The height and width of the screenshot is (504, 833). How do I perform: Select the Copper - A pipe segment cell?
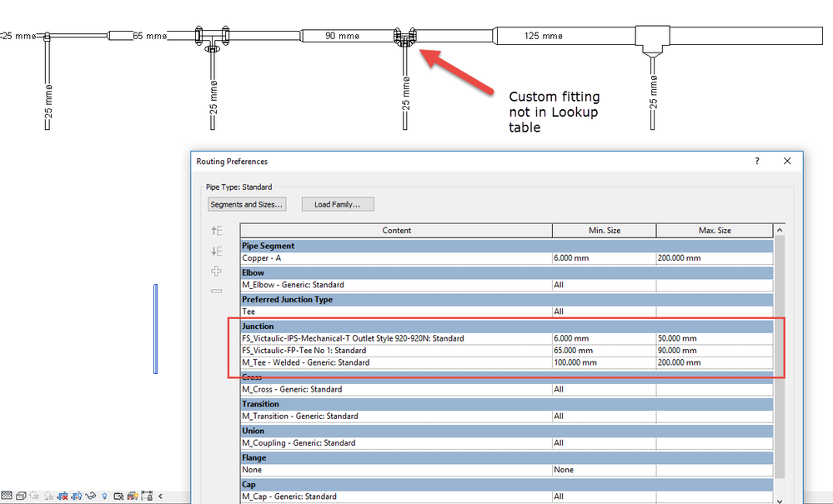click(x=396, y=258)
